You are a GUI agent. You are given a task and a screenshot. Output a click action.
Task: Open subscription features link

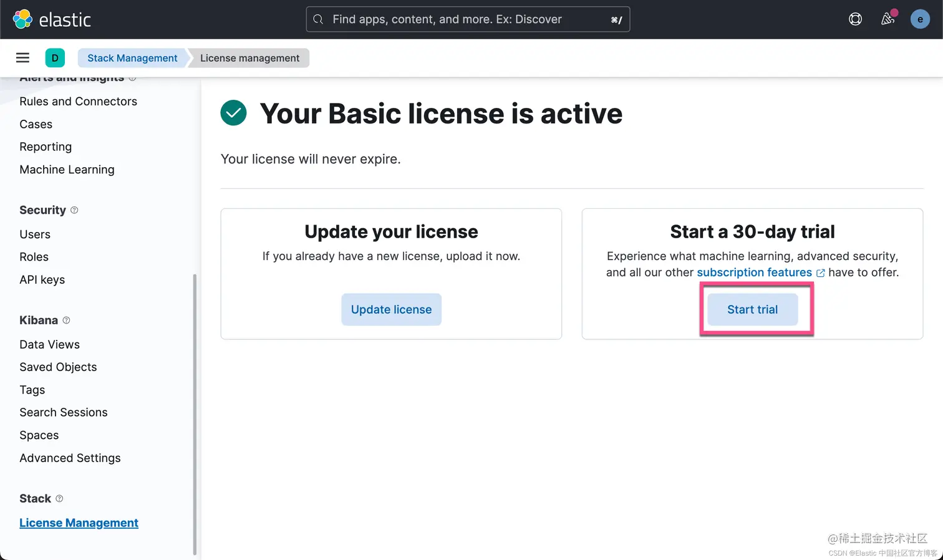pyautogui.click(x=754, y=273)
